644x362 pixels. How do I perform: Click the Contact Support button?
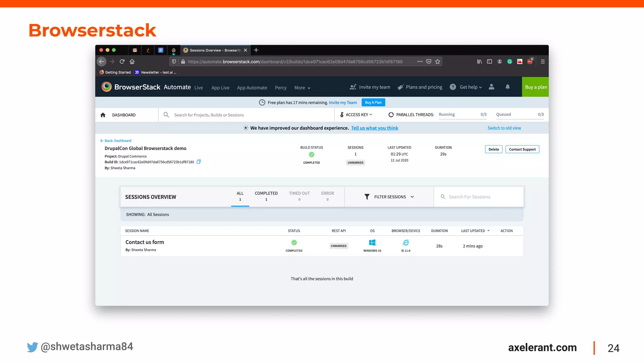coord(522,149)
